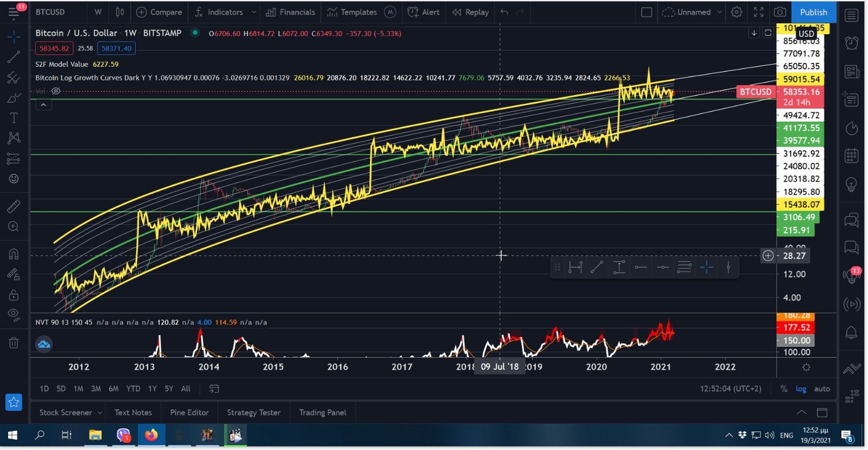868x450 pixels.
Task: Expand the Indicators favorites dropdown arrow
Action: point(254,12)
